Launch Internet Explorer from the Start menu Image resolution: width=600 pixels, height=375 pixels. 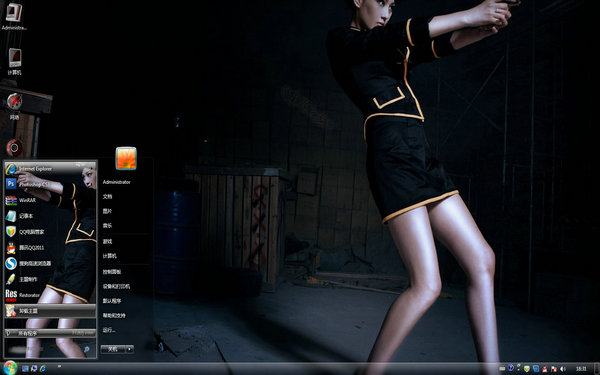(x=50, y=168)
